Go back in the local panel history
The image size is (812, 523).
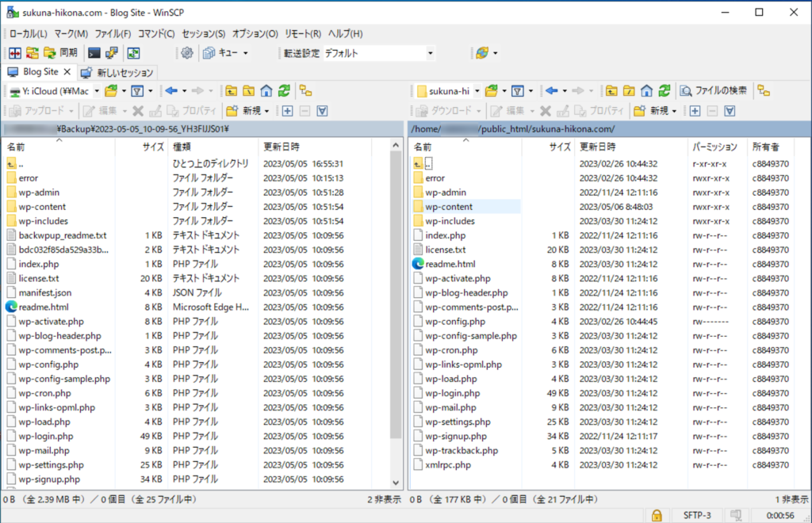[171, 91]
